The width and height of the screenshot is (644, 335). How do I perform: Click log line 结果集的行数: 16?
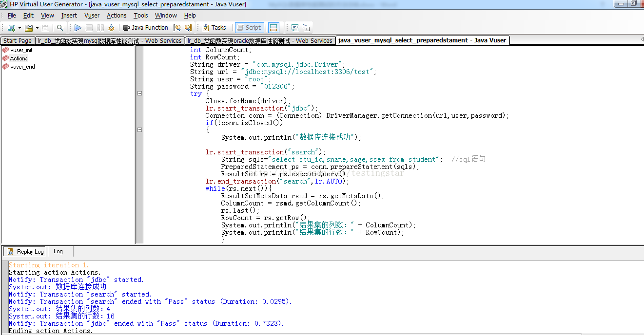[61, 316]
